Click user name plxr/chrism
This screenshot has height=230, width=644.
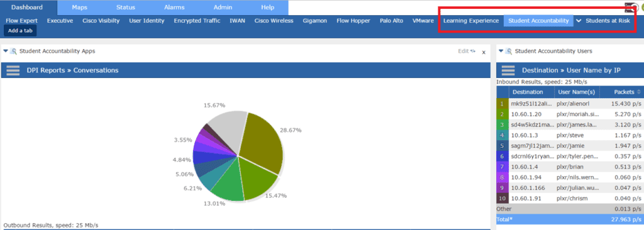(572, 199)
